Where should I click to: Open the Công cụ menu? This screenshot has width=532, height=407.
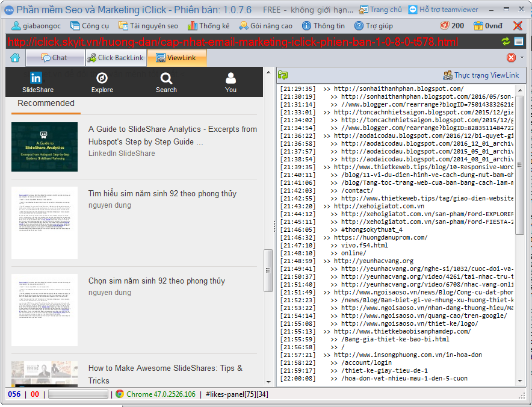click(x=89, y=26)
